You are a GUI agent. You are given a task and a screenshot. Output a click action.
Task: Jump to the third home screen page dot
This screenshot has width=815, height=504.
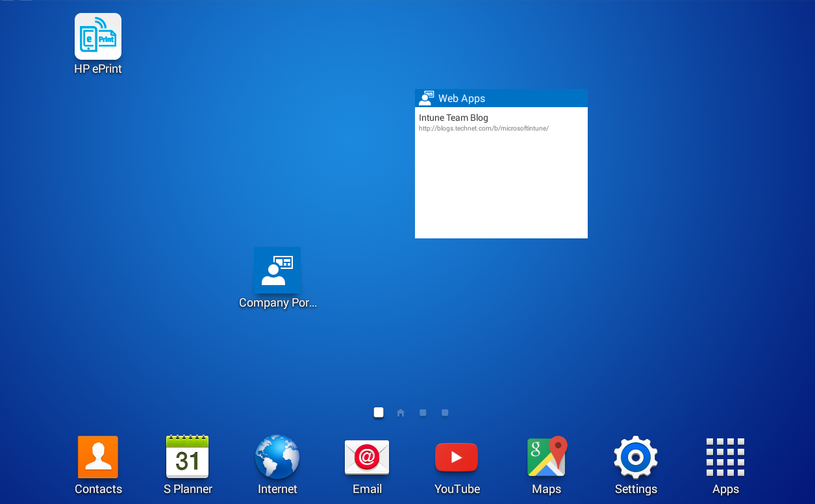(422, 412)
